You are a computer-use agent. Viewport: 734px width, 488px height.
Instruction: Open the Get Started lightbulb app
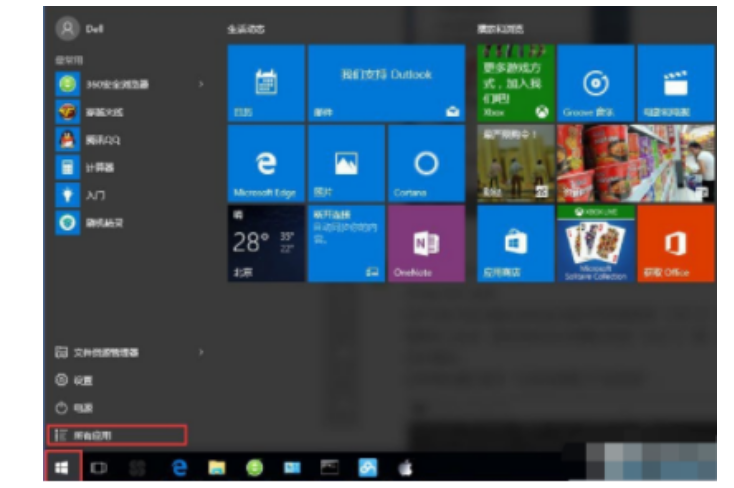pyautogui.click(x=130, y=195)
